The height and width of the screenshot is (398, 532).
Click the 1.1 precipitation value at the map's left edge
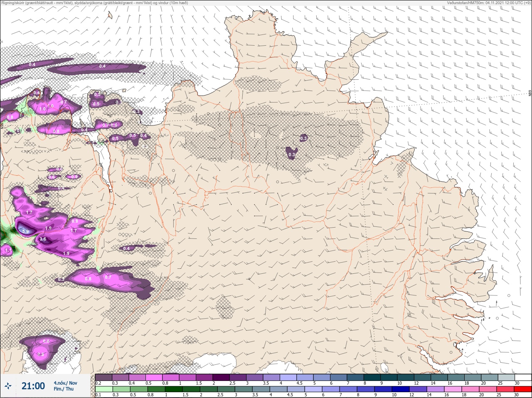[x=8, y=251]
